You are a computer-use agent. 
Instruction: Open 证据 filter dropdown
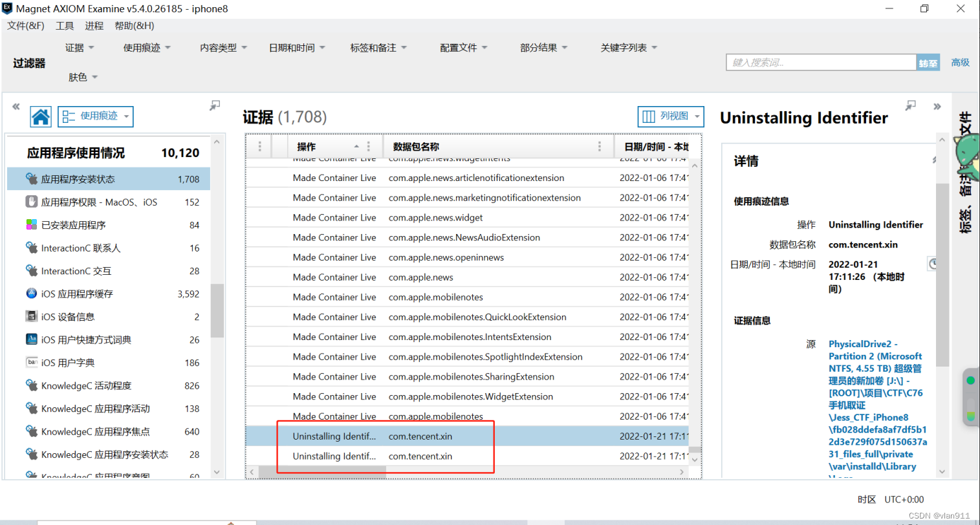coord(80,48)
